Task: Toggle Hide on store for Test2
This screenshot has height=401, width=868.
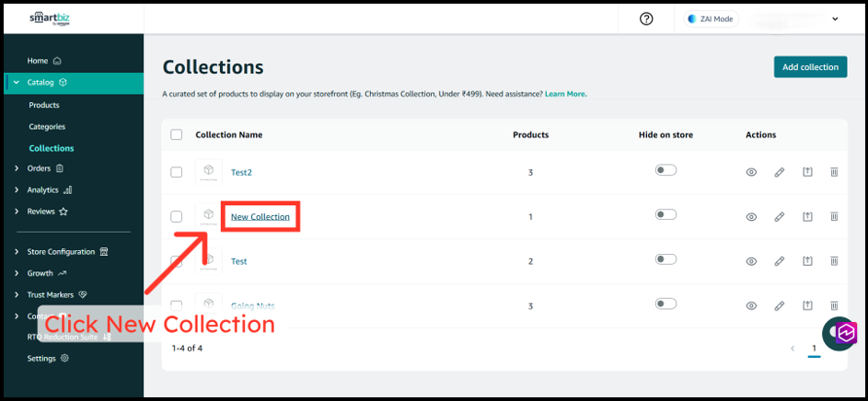Action: click(x=665, y=170)
